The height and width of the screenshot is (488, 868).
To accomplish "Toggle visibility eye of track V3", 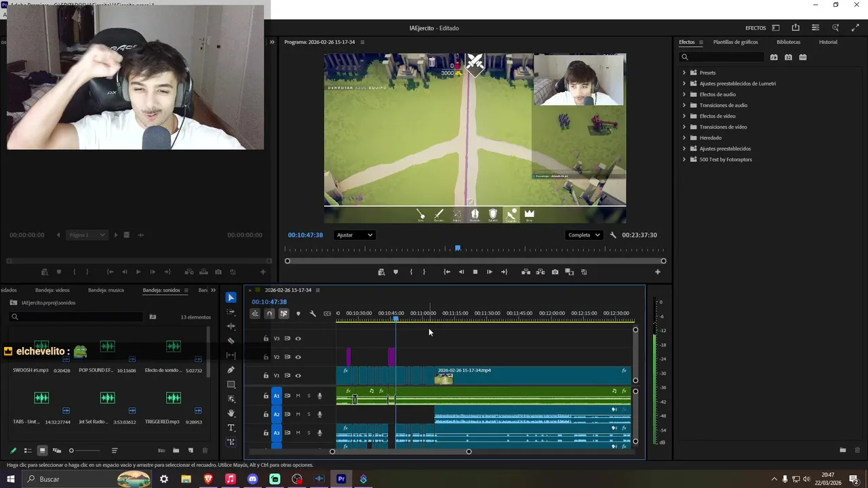I will tap(298, 338).
